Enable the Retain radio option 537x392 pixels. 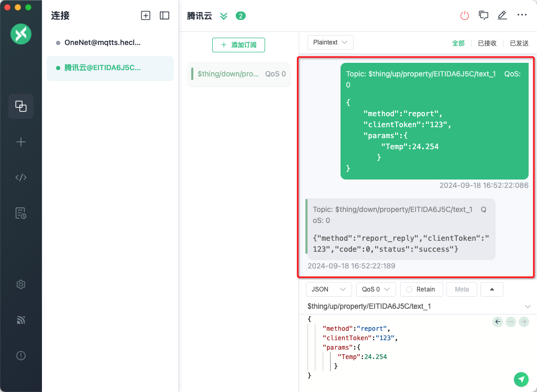coord(421,289)
